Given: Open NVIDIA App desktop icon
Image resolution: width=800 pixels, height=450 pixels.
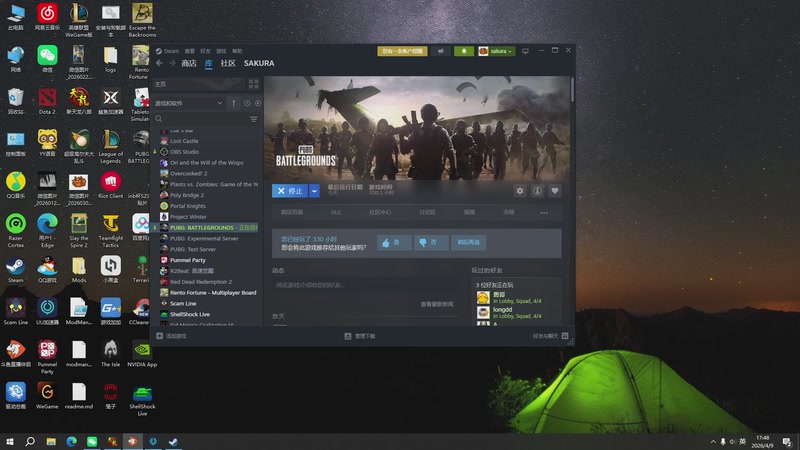Looking at the screenshot, I should pyautogui.click(x=142, y=353).
